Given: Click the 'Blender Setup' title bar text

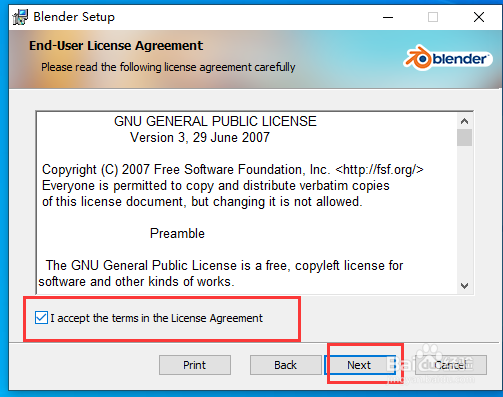Looking at the screenshot, I should point(74,17).
